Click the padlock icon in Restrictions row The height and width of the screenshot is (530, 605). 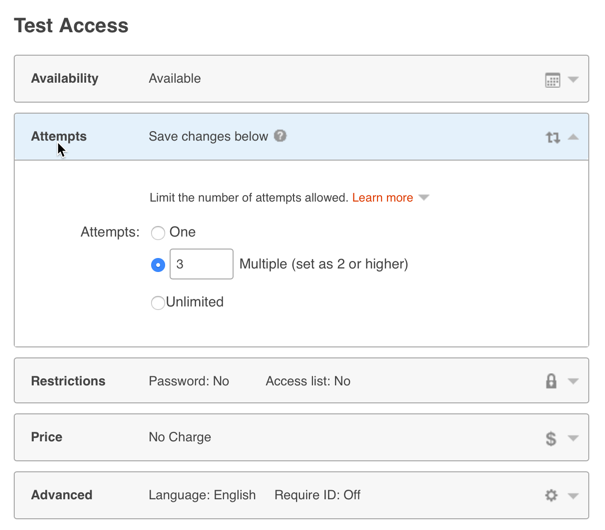(x=551, y=381)
